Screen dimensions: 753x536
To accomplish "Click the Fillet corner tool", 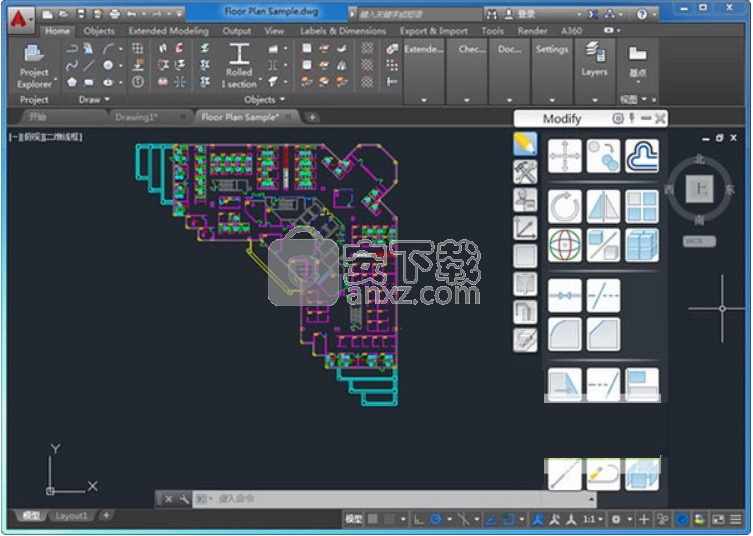I will pos(564,334).
